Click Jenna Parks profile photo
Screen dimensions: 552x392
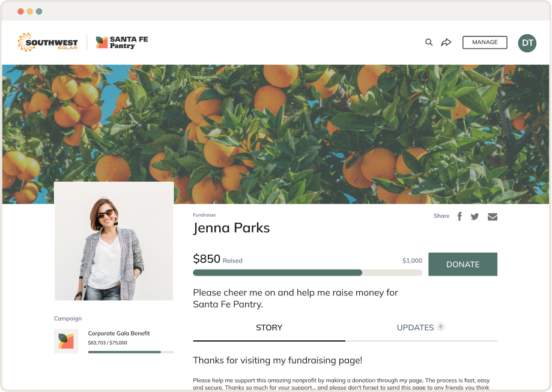114,241
